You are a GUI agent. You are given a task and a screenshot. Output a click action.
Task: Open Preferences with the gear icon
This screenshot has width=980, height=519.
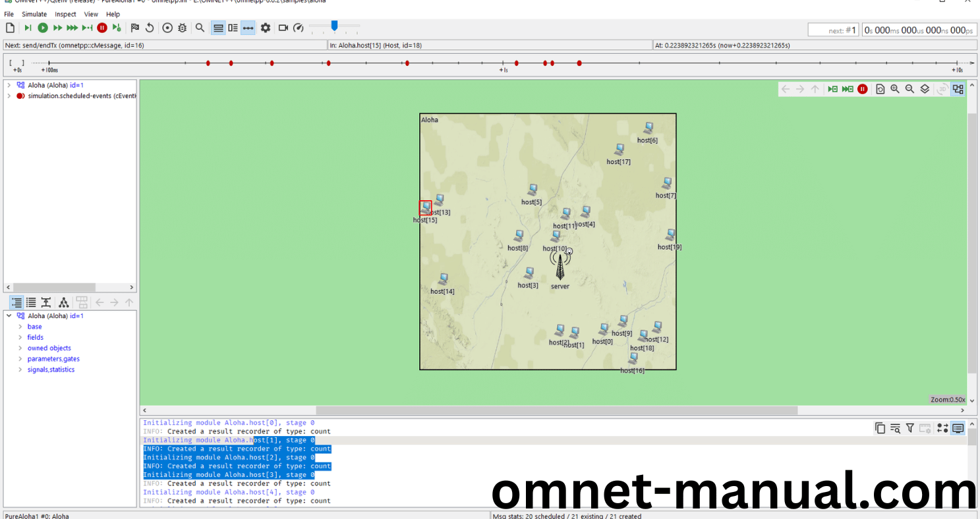(265, 28)
